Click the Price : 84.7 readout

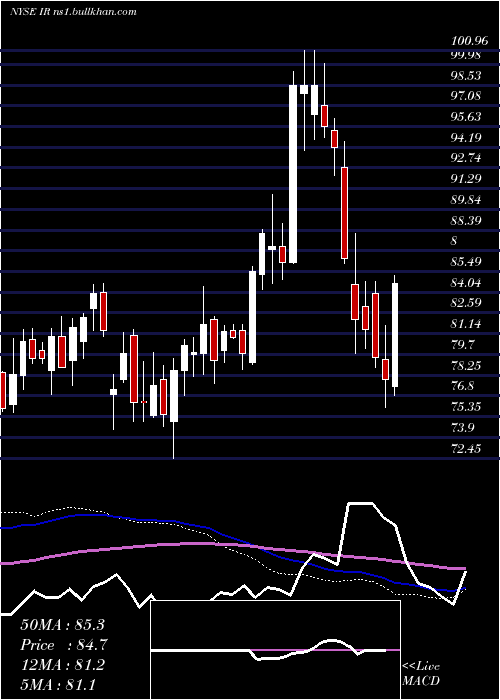point(64,645)
